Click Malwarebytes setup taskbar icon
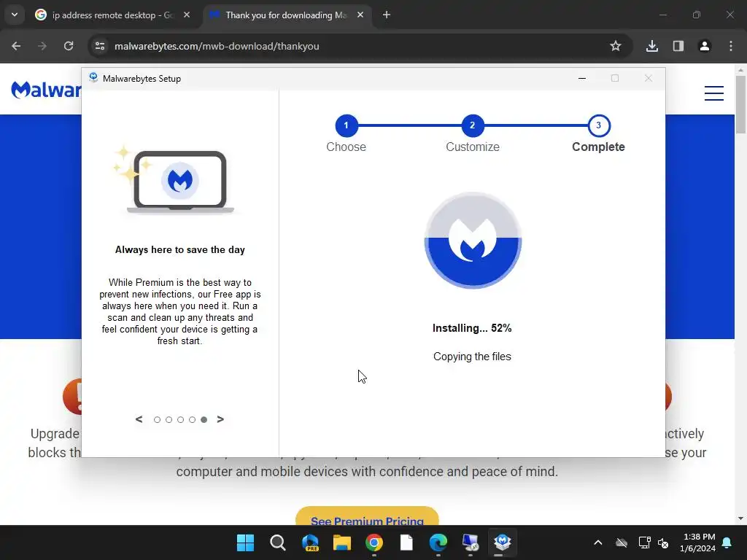Image resolution: width=747 pixels, height=560 pixels. point(503,542)
